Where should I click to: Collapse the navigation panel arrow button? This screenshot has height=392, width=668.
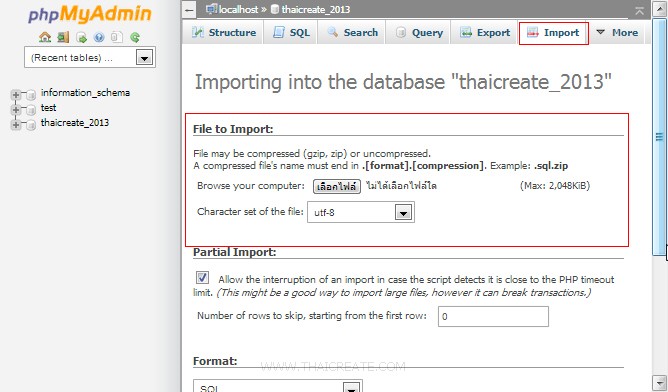point(189,10)
